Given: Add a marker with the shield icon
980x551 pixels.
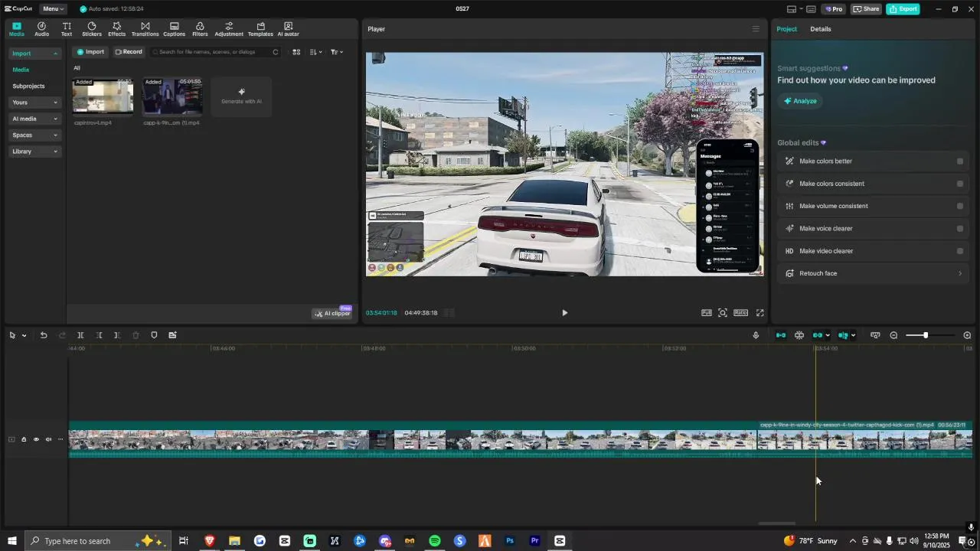Looking at the screenshot, I should 154,335.
